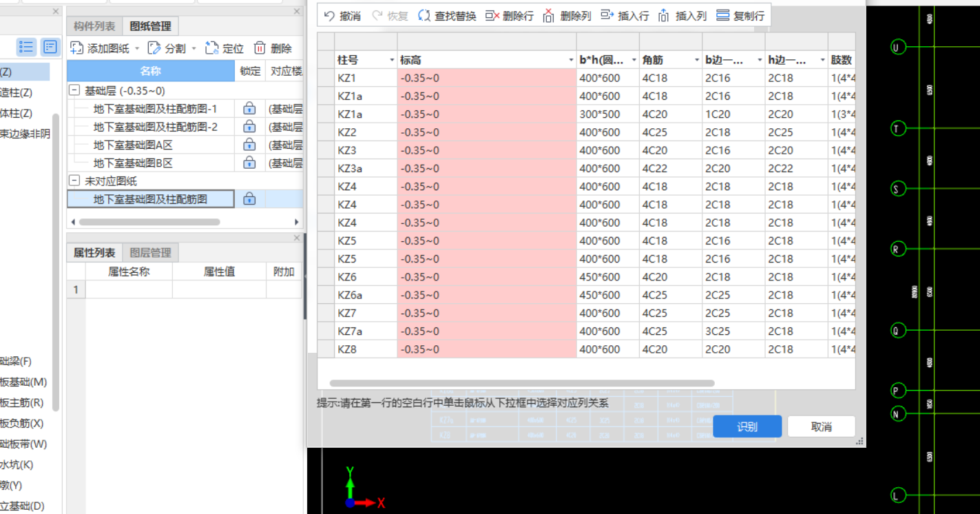Click the left component list vertical scrollbar

(56, 262)
